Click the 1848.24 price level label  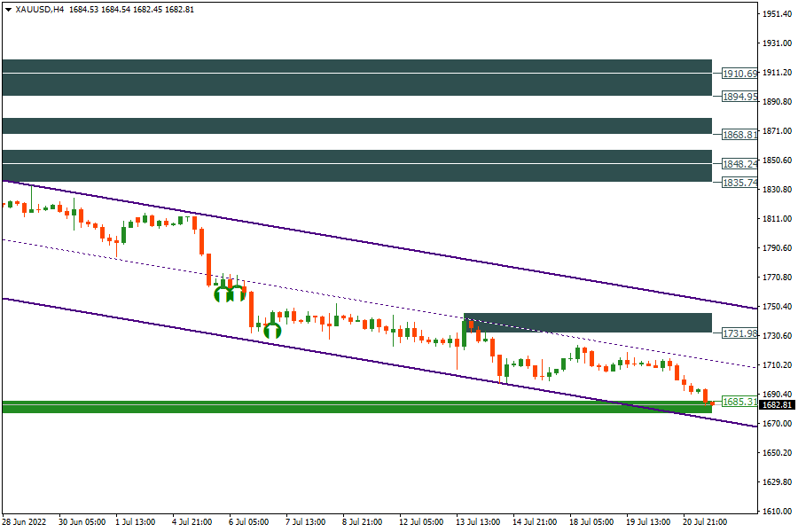[739, 164]
